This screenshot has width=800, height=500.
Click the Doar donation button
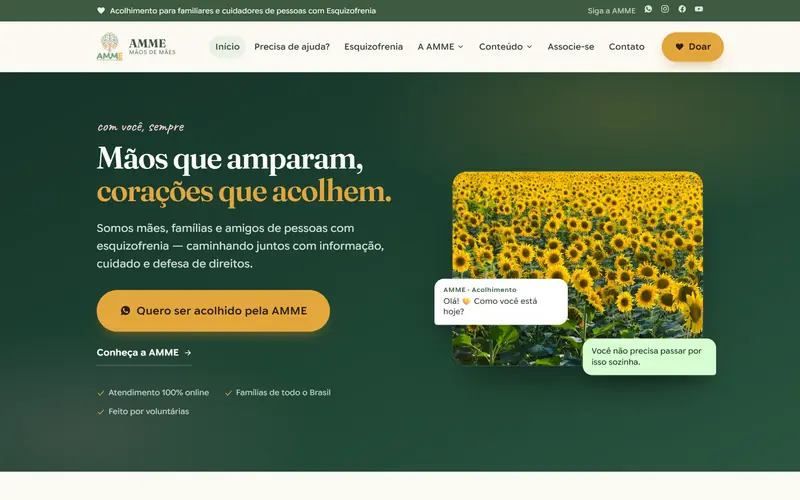[x=692, y=46]
